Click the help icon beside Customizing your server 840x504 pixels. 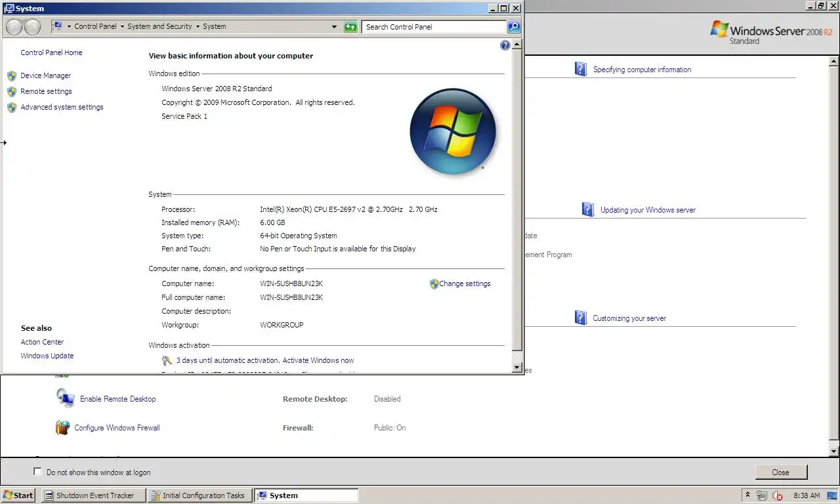[x=581, y=318]
